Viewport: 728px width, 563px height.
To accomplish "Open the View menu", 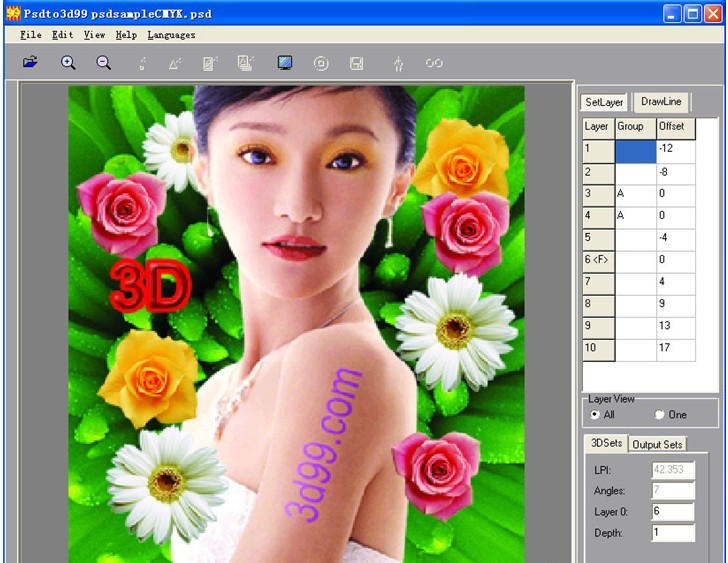I will coord(94,35).
